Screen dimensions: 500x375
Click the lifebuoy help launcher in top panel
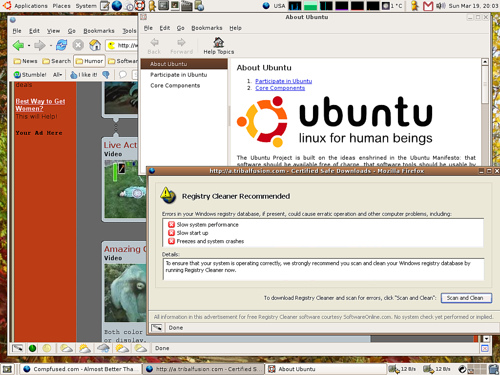(x=140, y=6)
